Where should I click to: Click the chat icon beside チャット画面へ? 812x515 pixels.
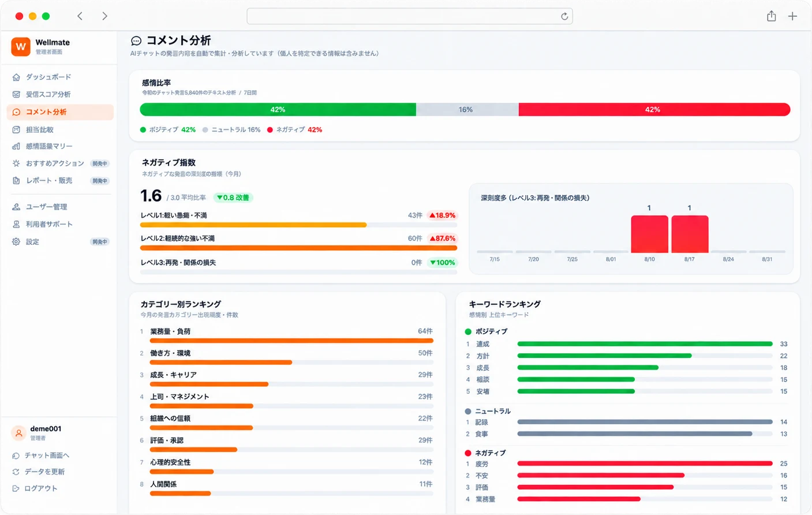[x=16, y=456]
